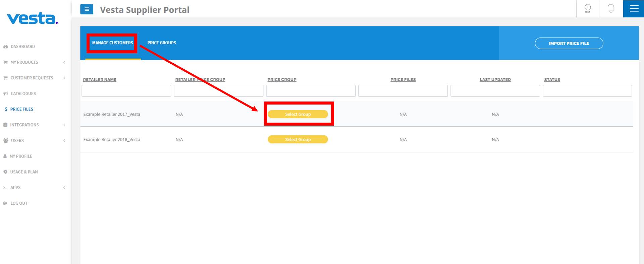Sort by Retailer Price Group header
644x264 pixels.
(x=200, y=80)
